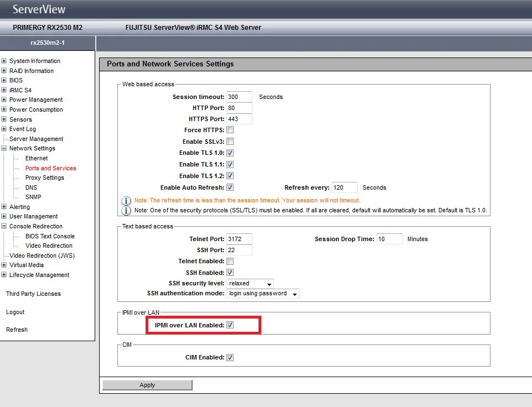Expand the Virtual Media tree node
This screenshot has width=532, height=407.
pyautogui.click(x=4, y=265)
